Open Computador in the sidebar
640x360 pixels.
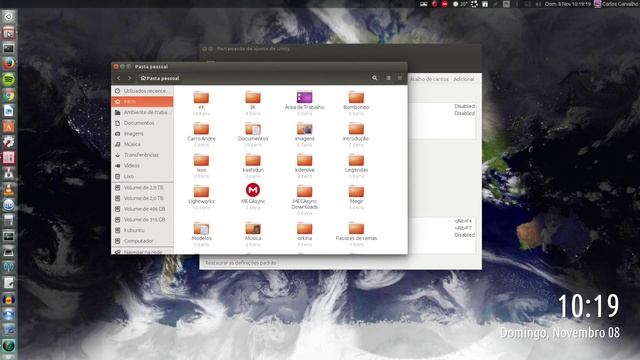142,241
